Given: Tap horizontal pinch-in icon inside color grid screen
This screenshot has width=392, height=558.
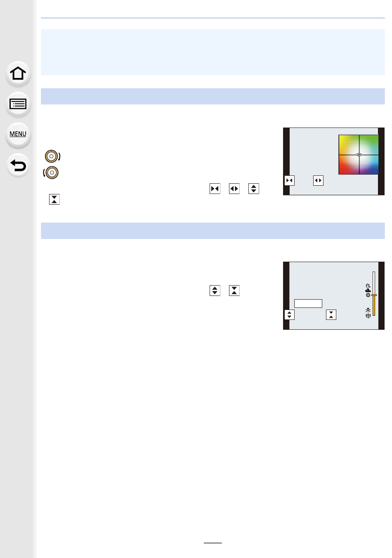Looking at the screenshot, I should (x=290, y=180).
